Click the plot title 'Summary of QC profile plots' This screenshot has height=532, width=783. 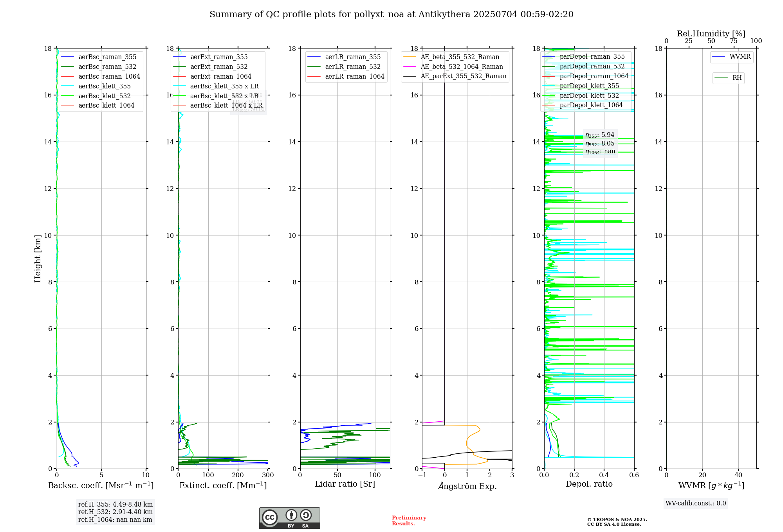391,14
